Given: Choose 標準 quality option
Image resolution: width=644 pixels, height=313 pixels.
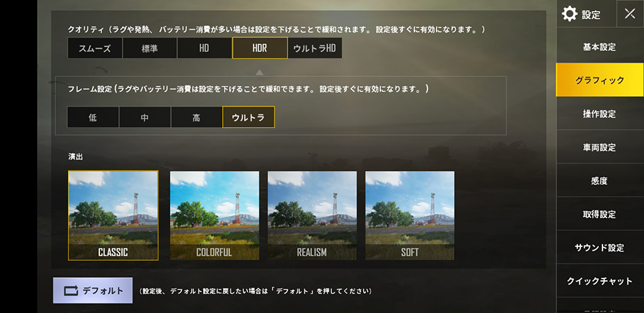Looking at the screenshot, I should [150, 48].
